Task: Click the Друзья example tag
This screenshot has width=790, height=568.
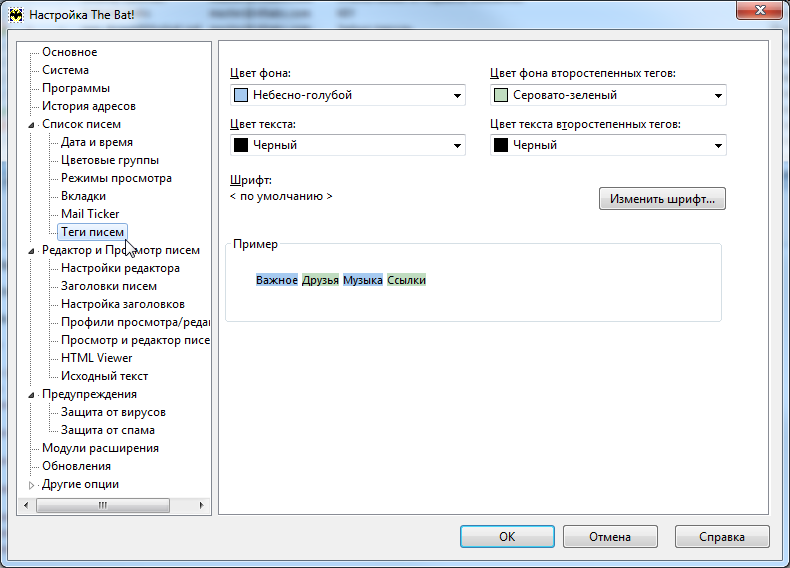Action: (320, 280)
